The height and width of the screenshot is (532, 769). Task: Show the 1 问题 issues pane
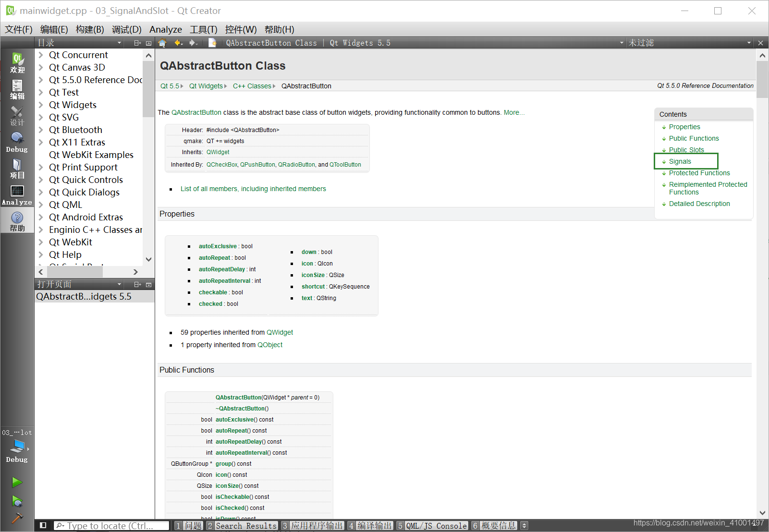(189, 526)
